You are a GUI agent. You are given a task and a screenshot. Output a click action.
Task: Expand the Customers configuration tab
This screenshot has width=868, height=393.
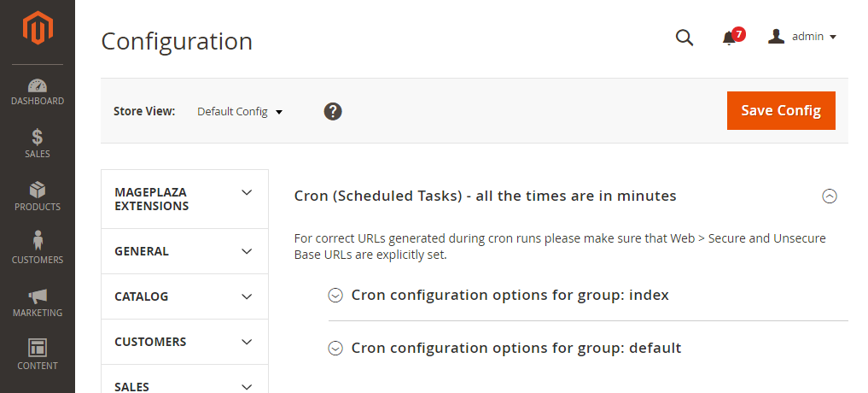point(185,342)
